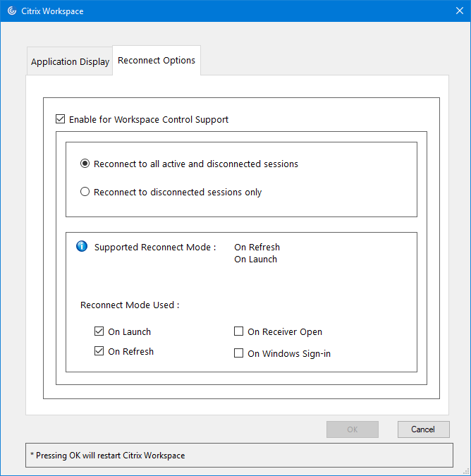Screen dimensions: 471x476
Task: Uncheck the On Refresh checkbox
Action: click(99, 351)
